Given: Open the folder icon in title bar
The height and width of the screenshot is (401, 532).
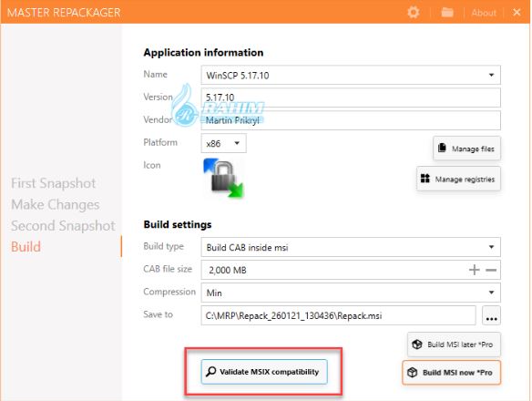Looking at the screenshot, I should point(447,13).
